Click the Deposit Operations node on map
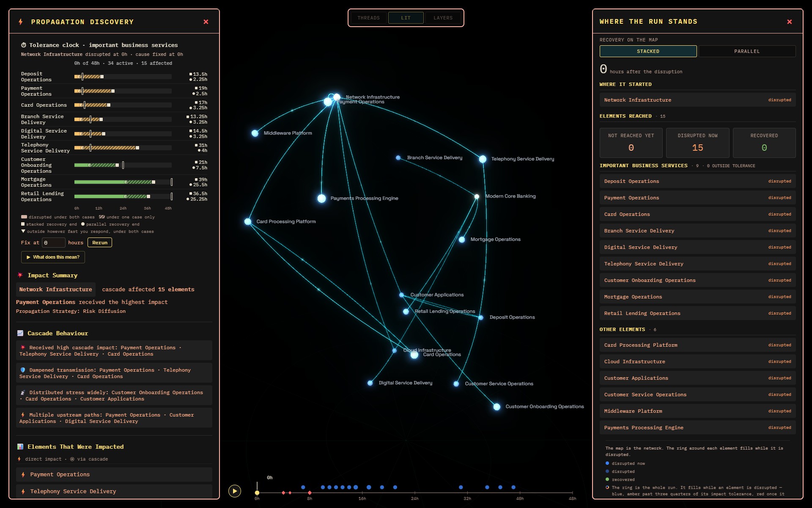The width and height of the screenshot is (812, 508). (481, 317)
